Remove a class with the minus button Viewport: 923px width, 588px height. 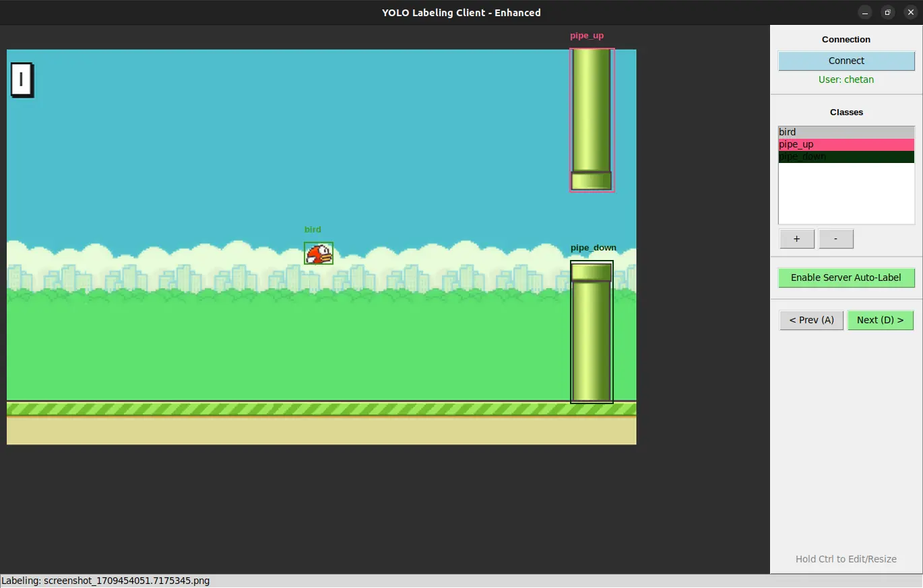coord(836,239)
